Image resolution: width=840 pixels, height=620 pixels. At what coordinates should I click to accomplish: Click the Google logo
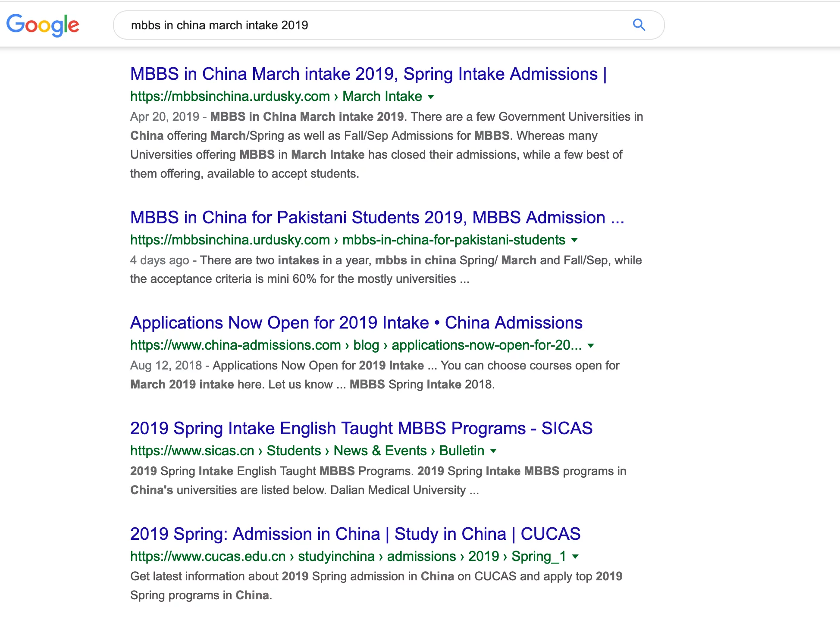point(43,25)
